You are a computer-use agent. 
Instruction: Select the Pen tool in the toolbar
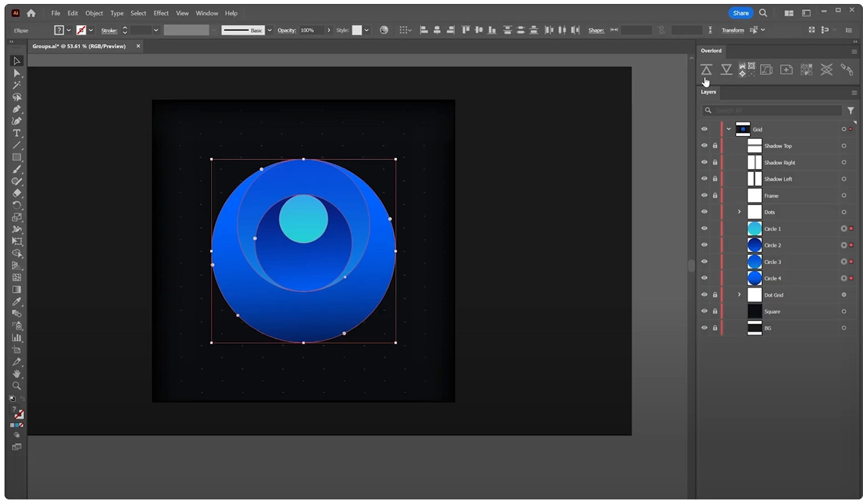tap(17, 109)
